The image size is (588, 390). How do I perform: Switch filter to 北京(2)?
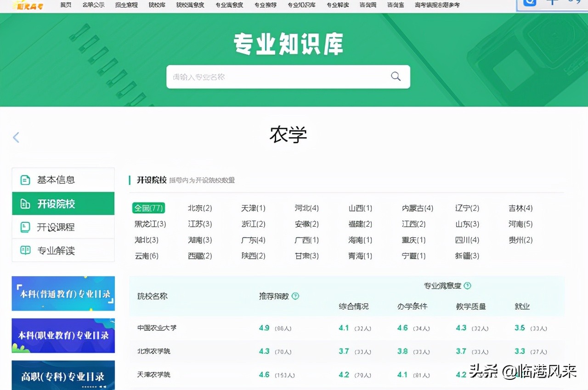tap(200, 208)
